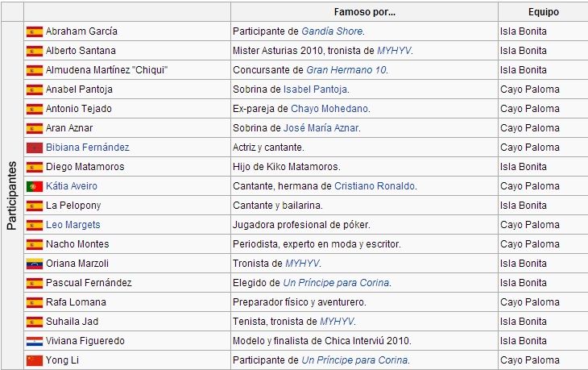Click the Participantes vertical row header
Screen dimensions: 588x370
(12, 196)
